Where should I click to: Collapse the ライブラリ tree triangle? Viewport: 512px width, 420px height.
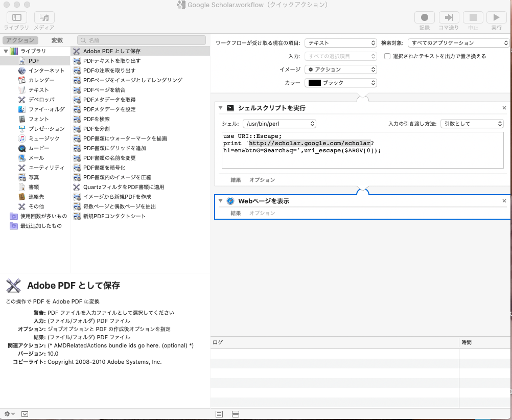6,51
